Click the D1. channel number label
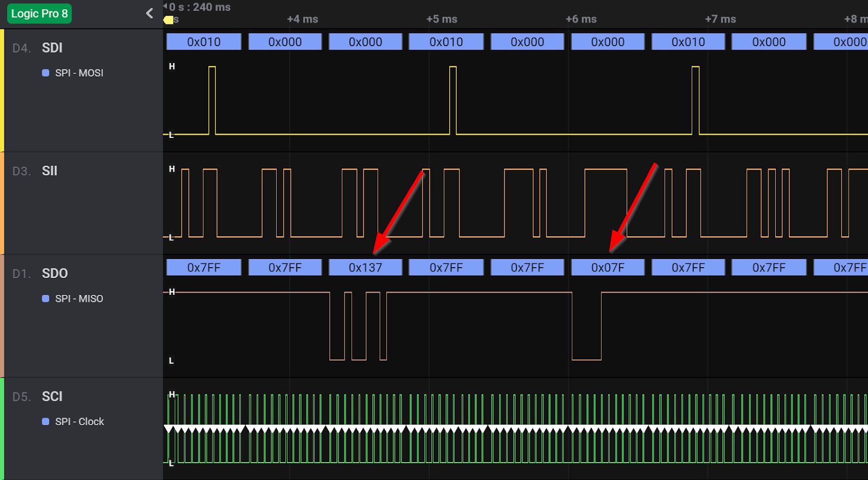The width and height of the screenshot is (868, 480). [x=22, y=274]
